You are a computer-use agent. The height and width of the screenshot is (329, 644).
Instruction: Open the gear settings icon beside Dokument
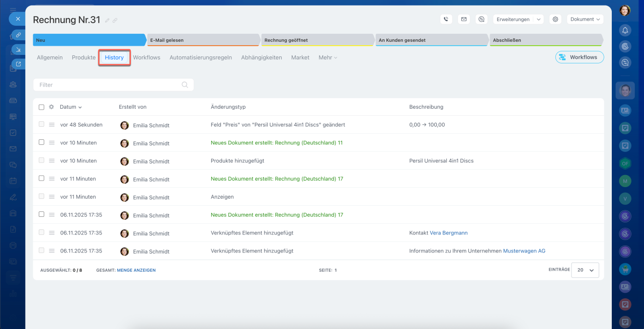tap(555, 19)
